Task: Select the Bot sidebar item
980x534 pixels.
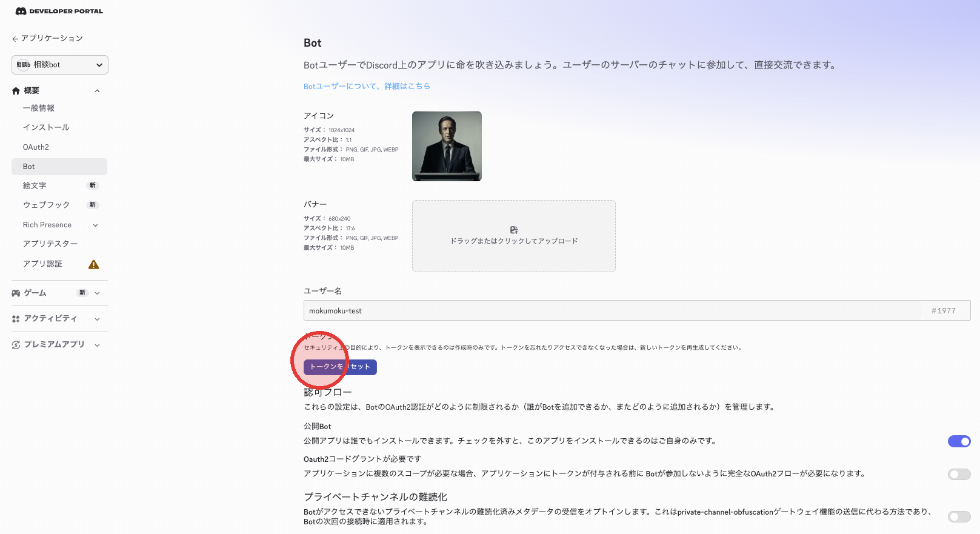Action: coord(59,167)
